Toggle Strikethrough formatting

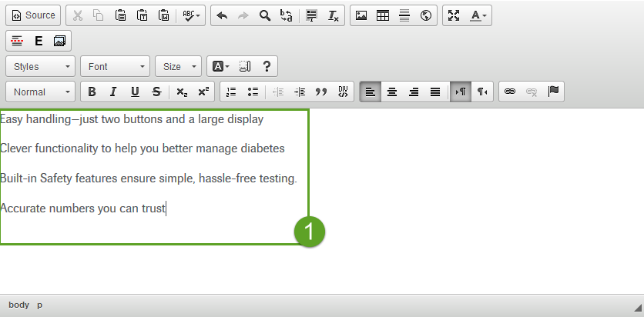(156, 92)
